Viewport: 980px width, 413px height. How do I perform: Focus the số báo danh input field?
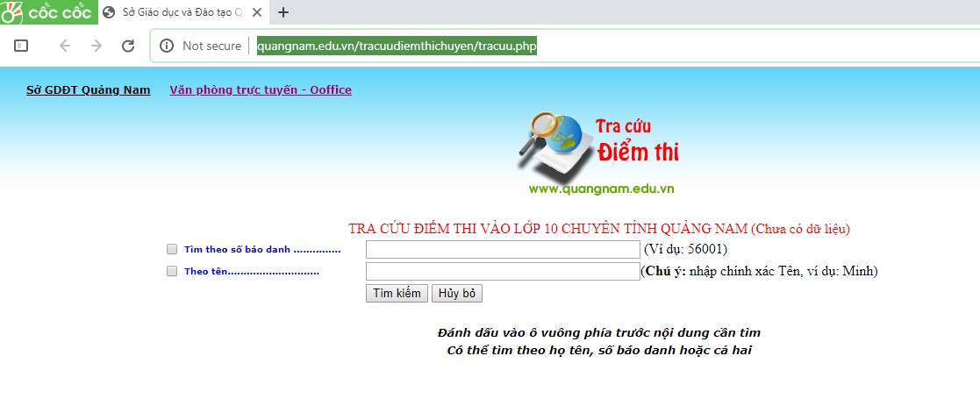(x=503, y=249)
